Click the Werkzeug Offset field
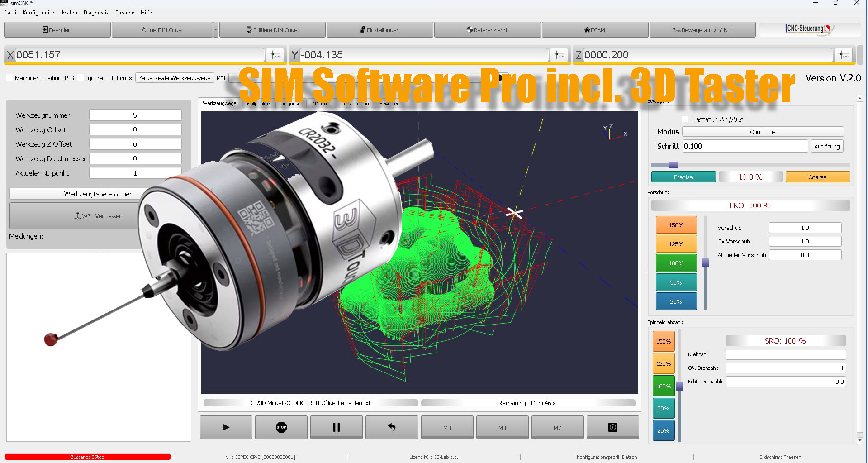Viewport: 868px width, 463px height. [x=135, y=129]
